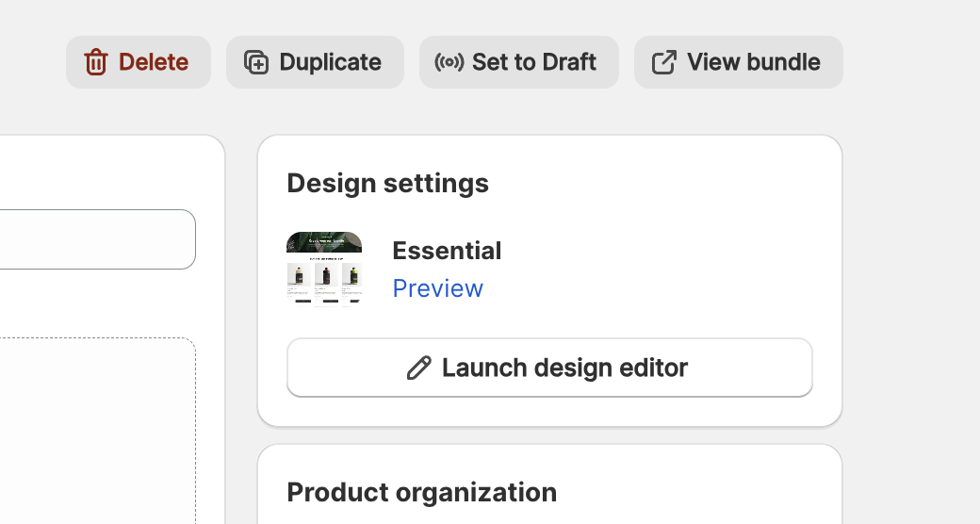Select the Essential design name text
980x524 pixels.
tap(447, 251)
